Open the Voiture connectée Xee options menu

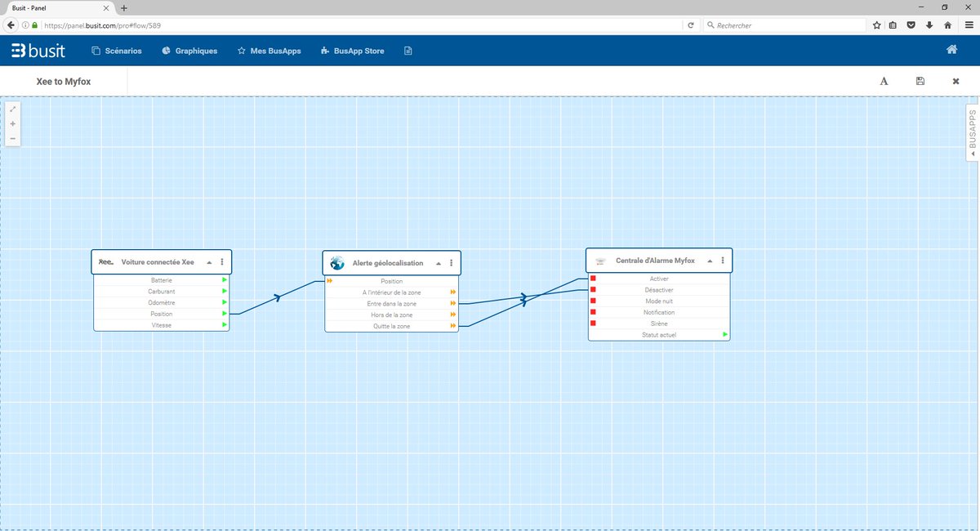coord(221,262)
